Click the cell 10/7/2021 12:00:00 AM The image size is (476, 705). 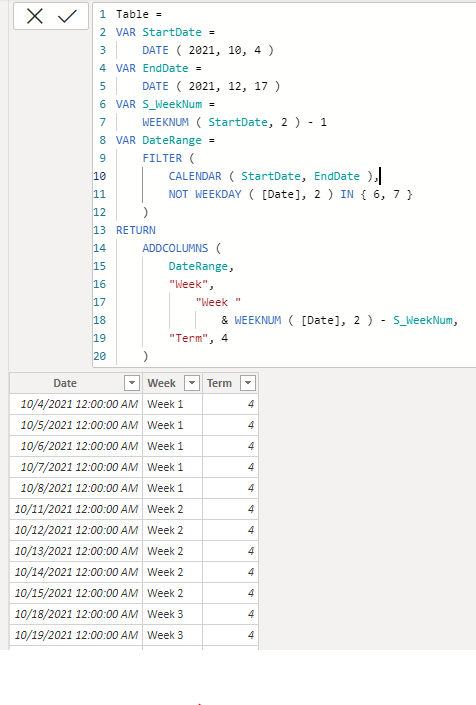coord(76,467)
